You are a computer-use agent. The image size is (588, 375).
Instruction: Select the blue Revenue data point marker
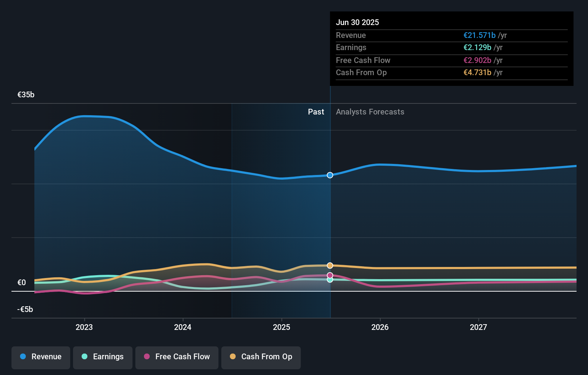click(x=330, y=175)
